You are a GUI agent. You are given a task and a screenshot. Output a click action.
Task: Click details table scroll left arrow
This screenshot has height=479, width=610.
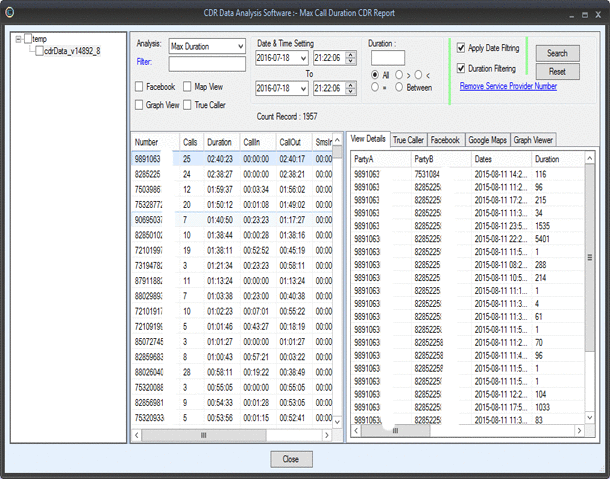(356, 430)
